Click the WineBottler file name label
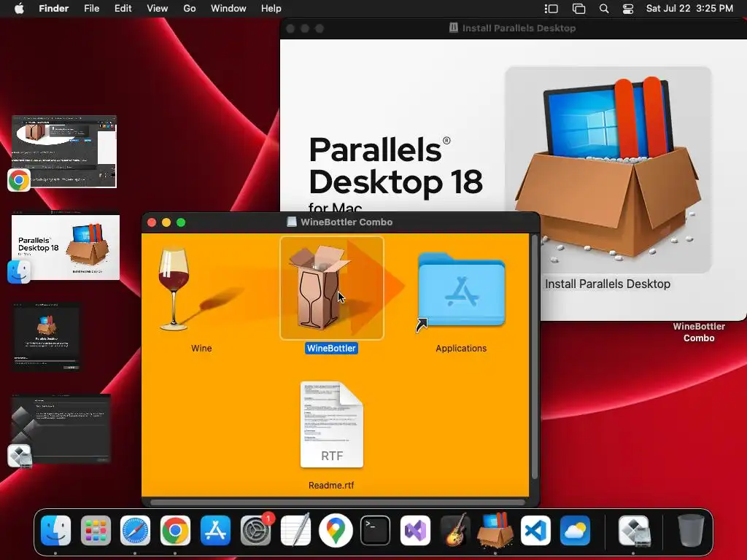The height and width of the screenshot is (560, 747). point(332,348)
